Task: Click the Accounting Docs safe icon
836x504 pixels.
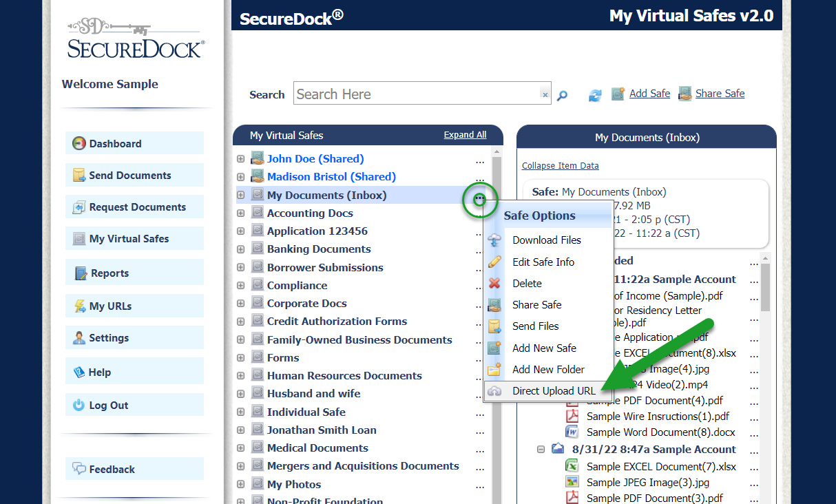Action: 258,213
